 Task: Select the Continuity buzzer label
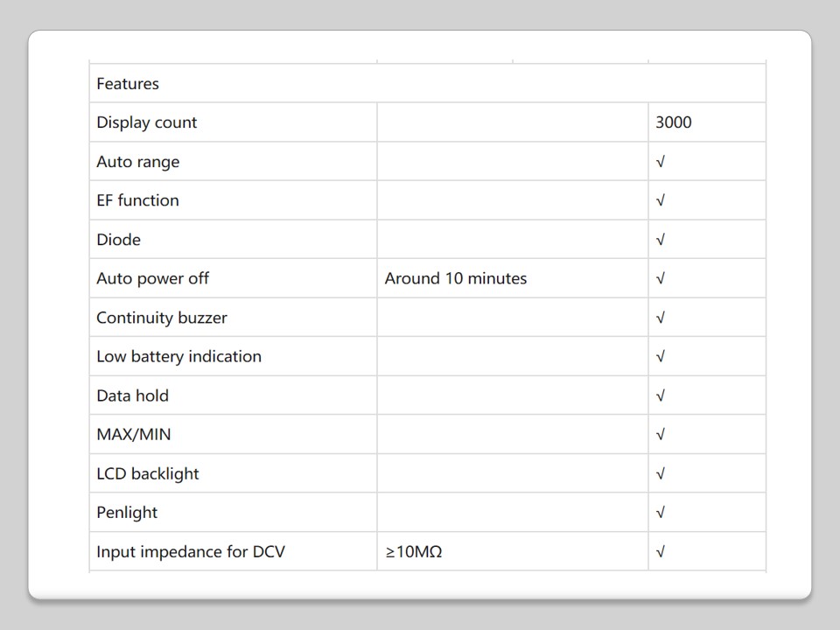162,318
